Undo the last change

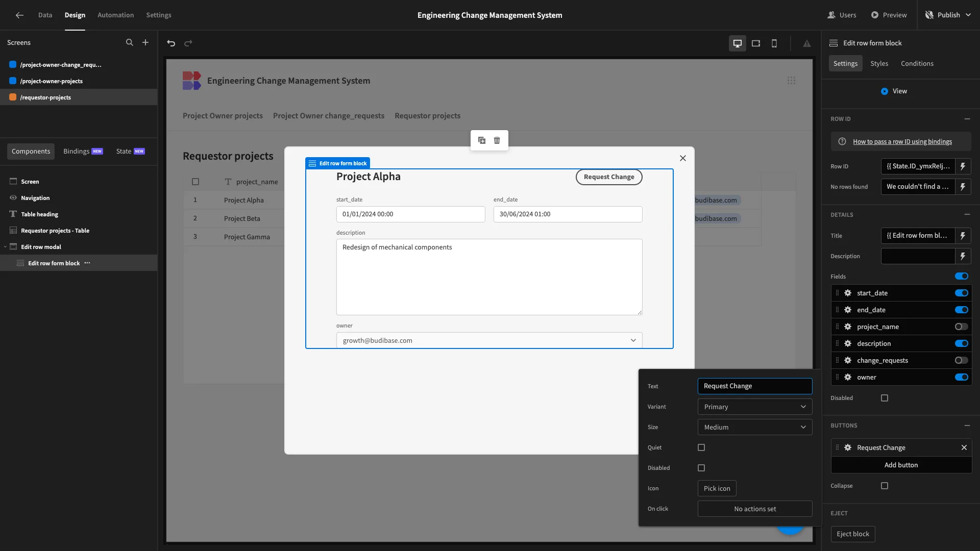[171, 43]
